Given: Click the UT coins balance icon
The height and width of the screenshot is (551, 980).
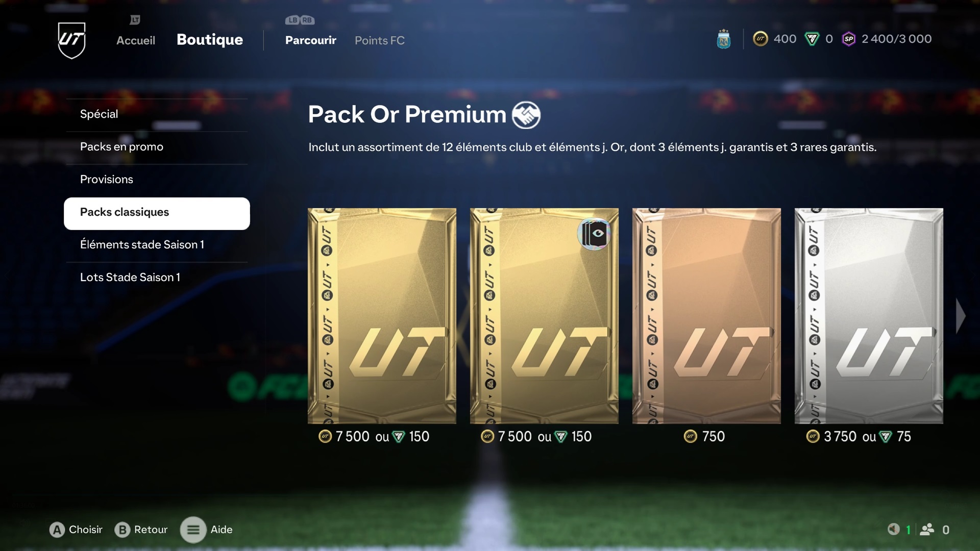Looking at the screenshot, I should coord(760,39).
